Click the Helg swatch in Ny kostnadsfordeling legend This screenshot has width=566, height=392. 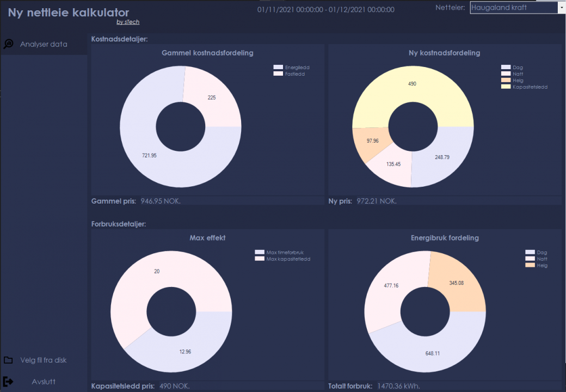tap(506, 80)
